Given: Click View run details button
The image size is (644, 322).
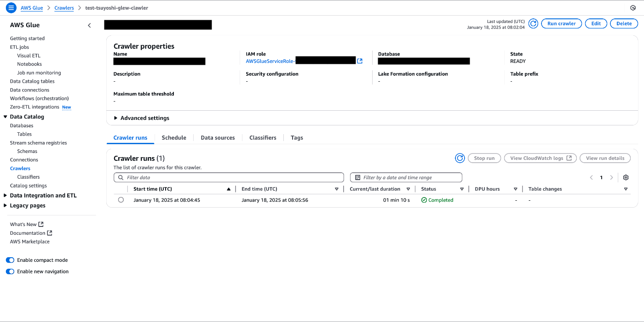Looking at the screenshot, I should pyautogui.click(x=605, y=158).
